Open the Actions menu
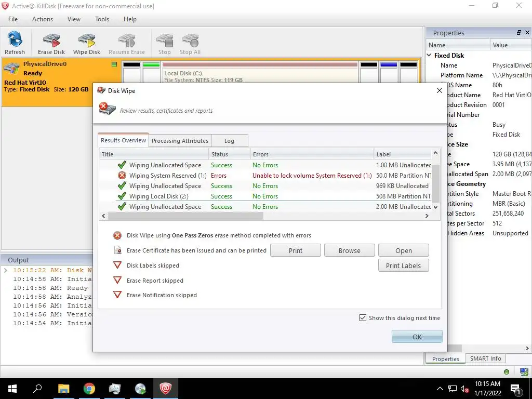The image size is (532, 399). [x=43, y=19]
